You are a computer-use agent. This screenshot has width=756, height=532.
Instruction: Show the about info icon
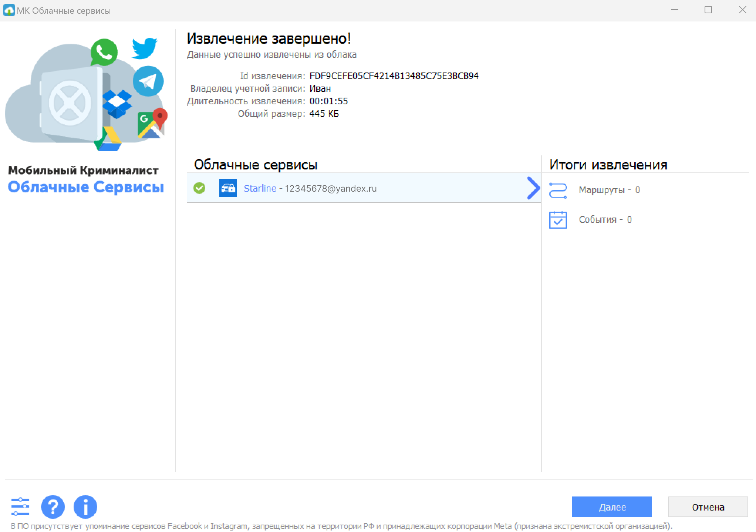tap(85, 506)
